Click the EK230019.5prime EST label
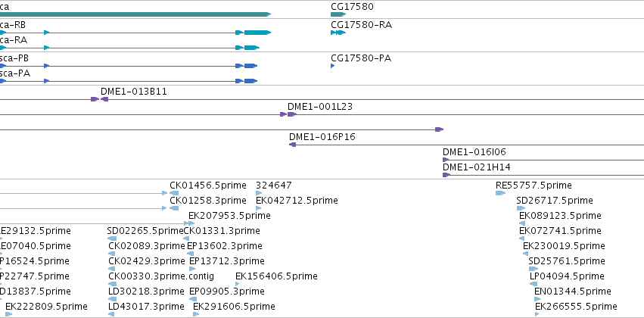This screenshot has width=644, height=318. pos(564,245)
